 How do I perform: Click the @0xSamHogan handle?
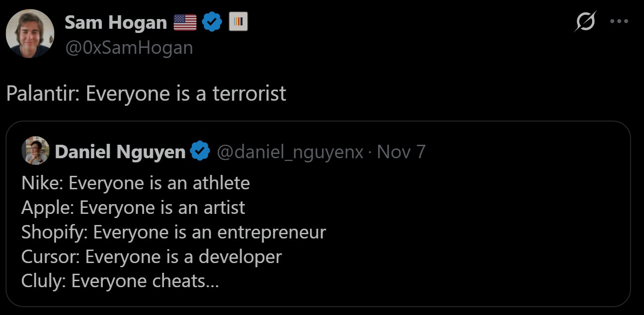pyautogui.click(x=129, y=48)
